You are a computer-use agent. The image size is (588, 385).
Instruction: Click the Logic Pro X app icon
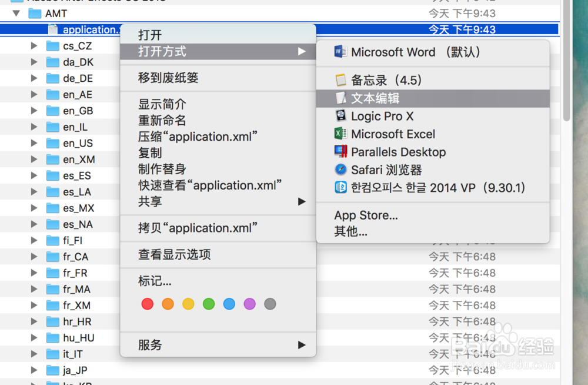pos(340,116)
